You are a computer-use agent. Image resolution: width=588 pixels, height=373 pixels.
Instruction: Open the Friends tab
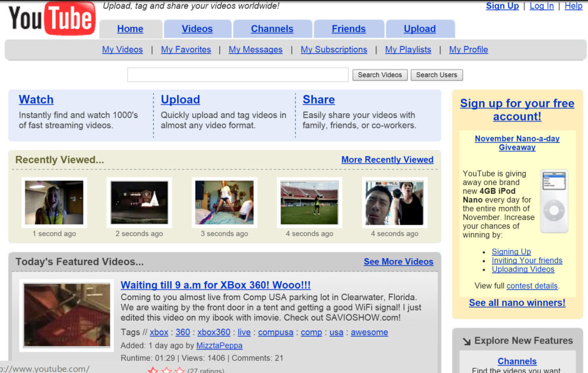click(x=349, y=29)
